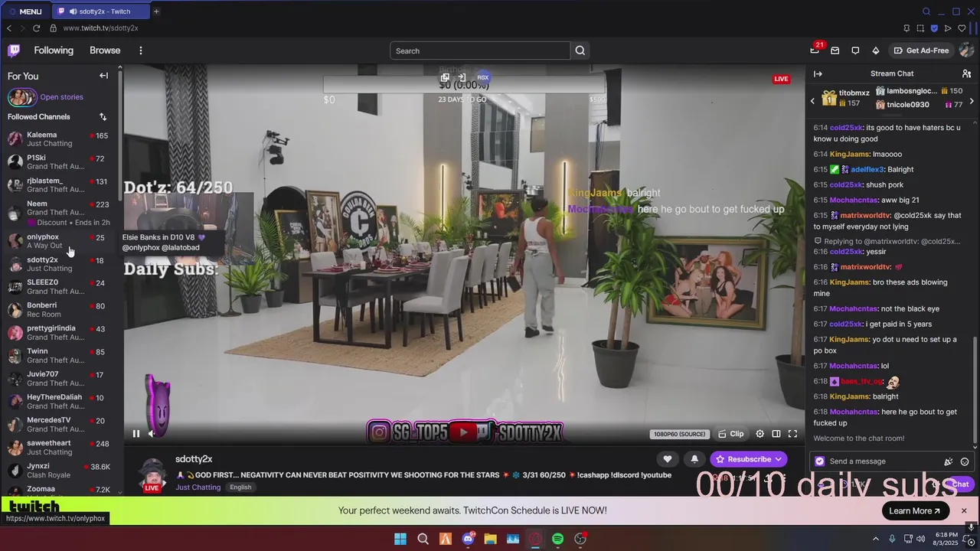
Task: Dismiss the TwitchCon banner
Action: (x=964, y=510)
